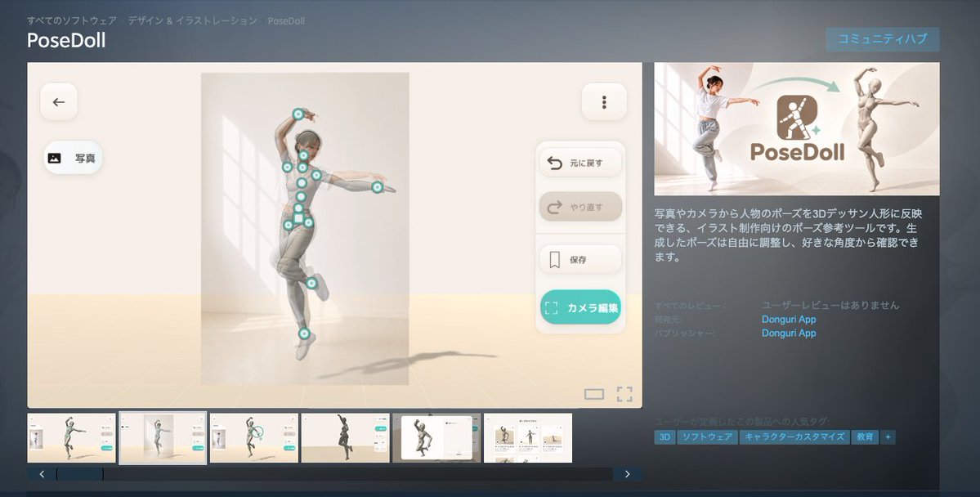
Task: Click the right arrow of thumbnail scroller
Action: 628,474
